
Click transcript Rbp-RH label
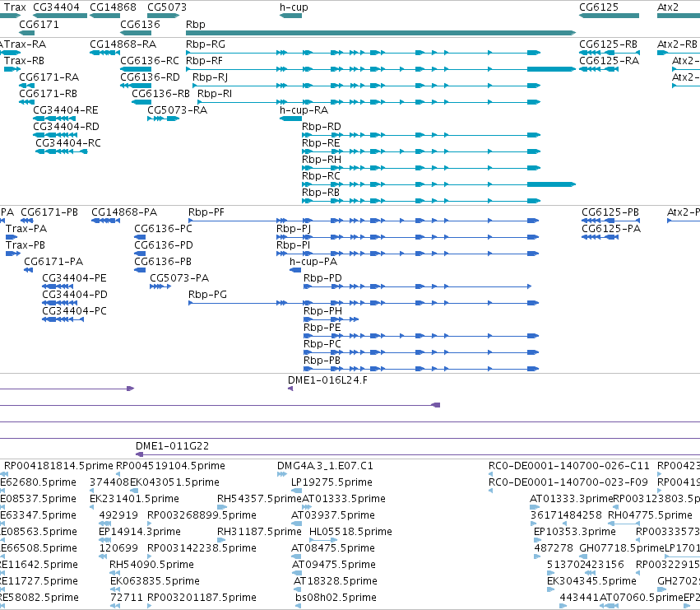(322, 160)
